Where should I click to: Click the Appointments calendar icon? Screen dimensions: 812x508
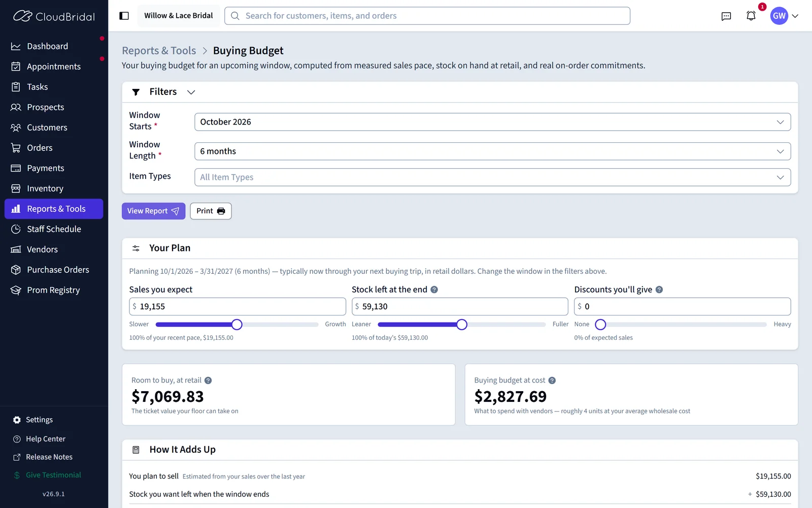(16, 67)
